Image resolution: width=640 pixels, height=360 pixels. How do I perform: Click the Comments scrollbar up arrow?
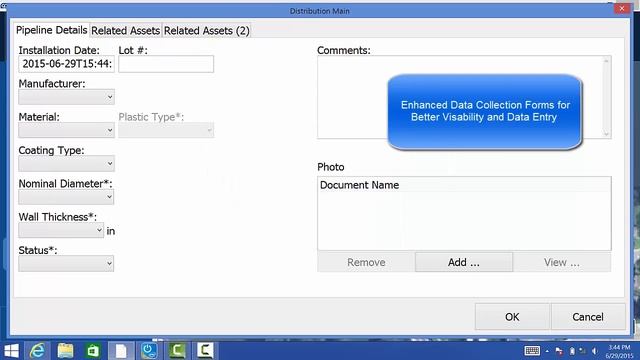[x=606, y=61]
